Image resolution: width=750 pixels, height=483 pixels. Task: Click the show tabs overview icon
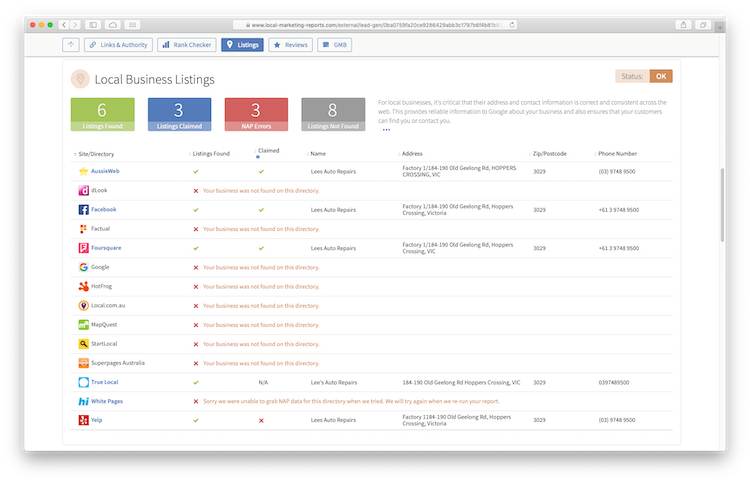pyautogui.click(x=703, y=24)
